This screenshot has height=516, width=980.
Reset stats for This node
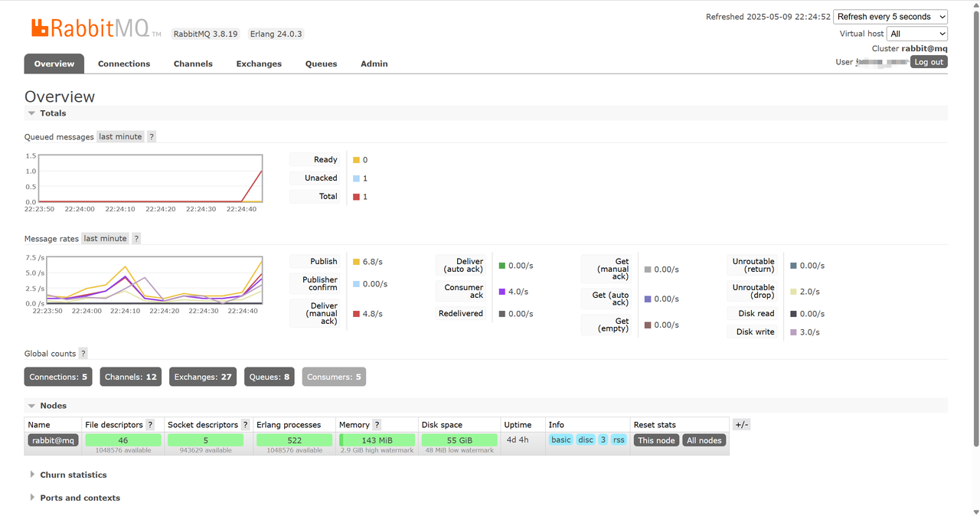coord(656,440)
